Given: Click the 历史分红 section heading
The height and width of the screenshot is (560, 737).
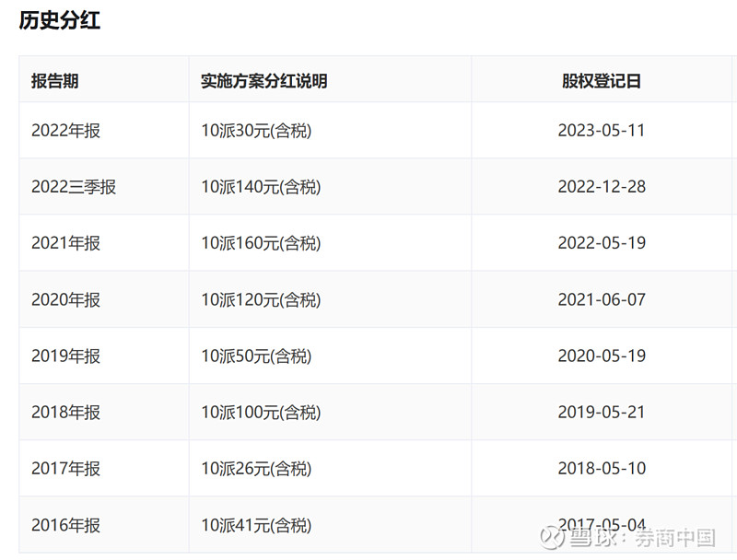Looking at the screenshot, I should click(59, 20).
